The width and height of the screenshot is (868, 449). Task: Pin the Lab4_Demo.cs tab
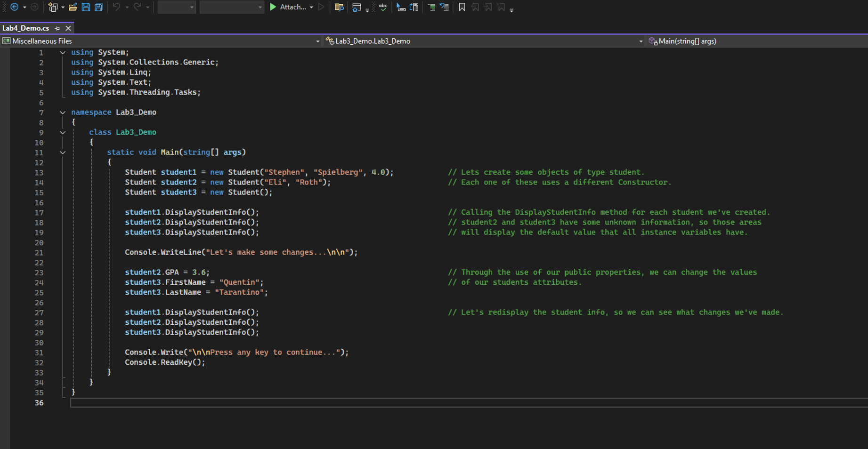[57, 28]
